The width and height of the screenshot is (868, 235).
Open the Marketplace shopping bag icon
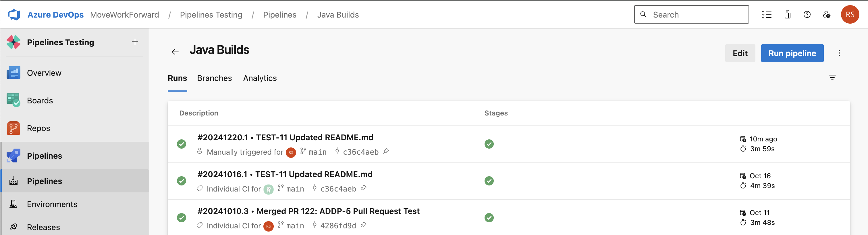click(787, 14)
